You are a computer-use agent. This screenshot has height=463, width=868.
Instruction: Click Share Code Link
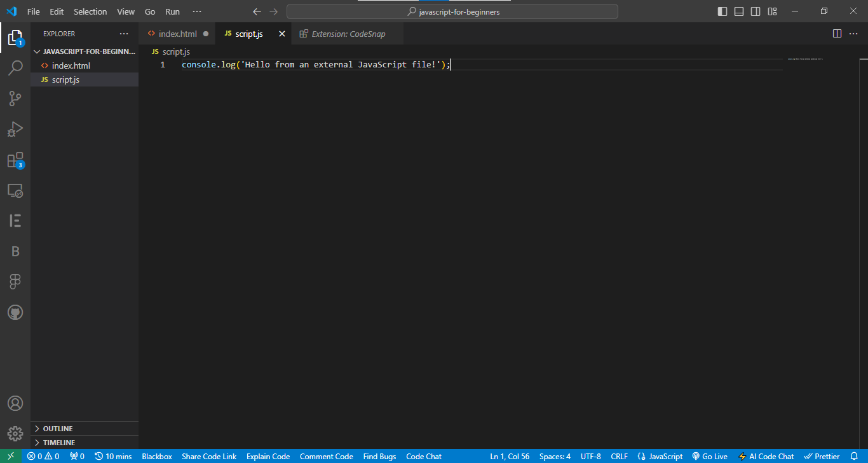click(x=209, y=456)
